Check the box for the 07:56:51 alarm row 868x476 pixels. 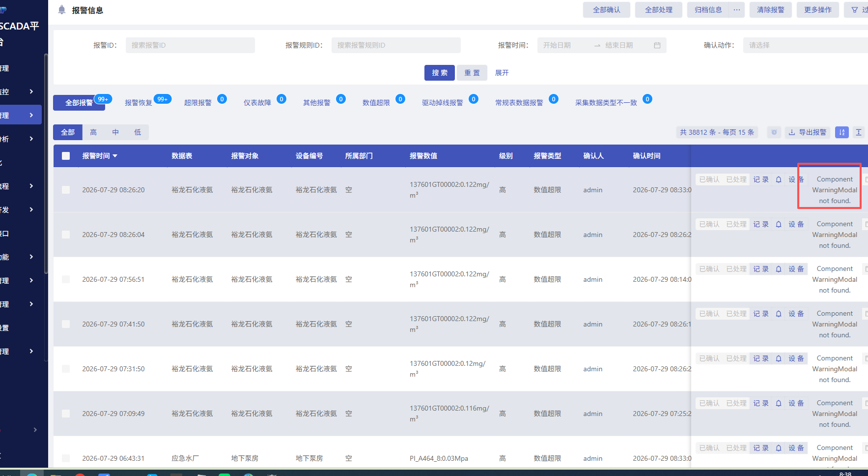click(x=66, y=279)
